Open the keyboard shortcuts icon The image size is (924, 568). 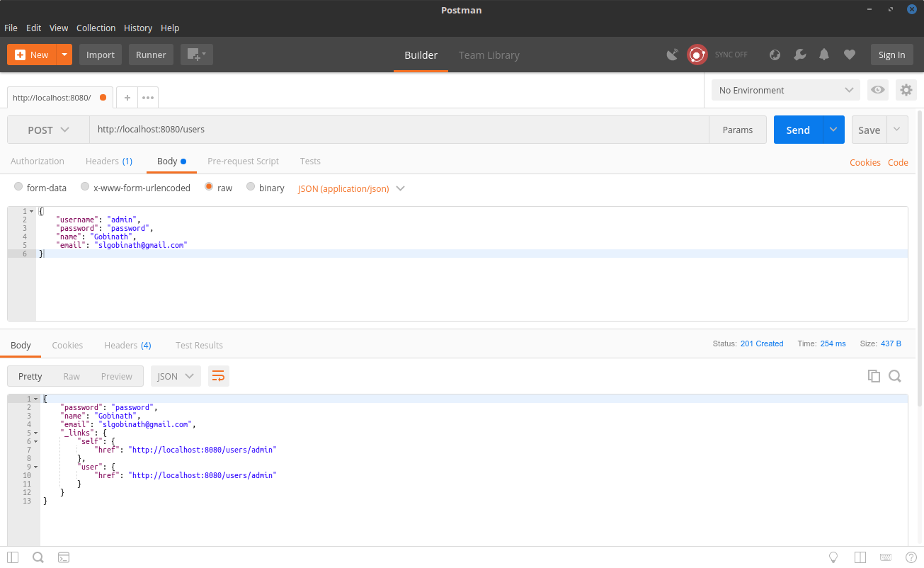(x=886, y=557)
